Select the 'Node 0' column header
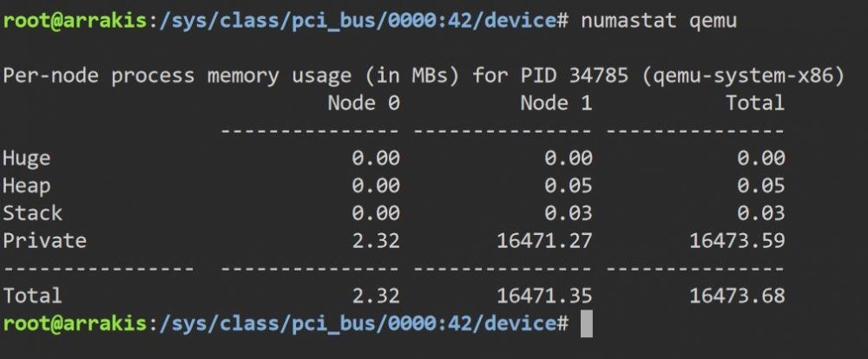The width and height of the screenshot is (868, 359). coord(364,103)
